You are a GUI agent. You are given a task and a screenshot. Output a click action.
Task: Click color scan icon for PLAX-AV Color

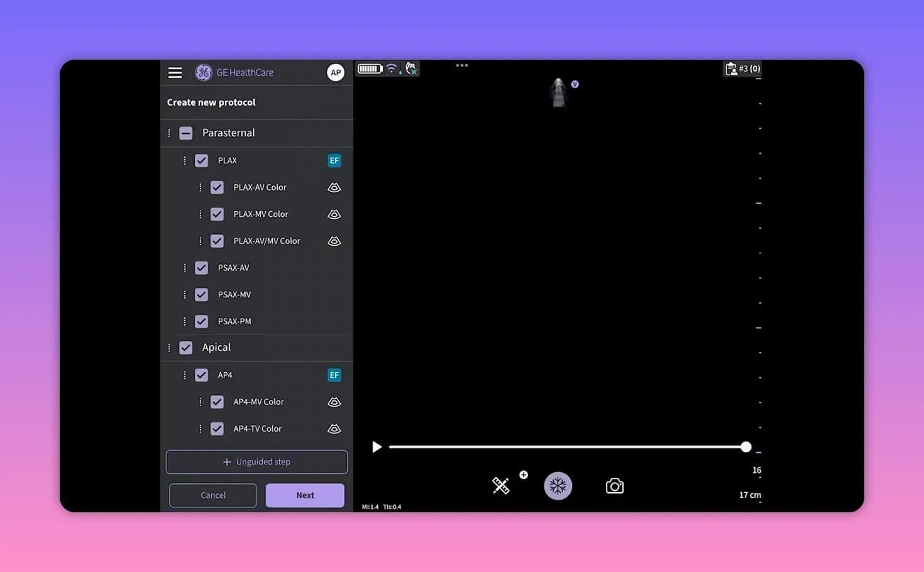pyautogui.click(x=334, y=187)
